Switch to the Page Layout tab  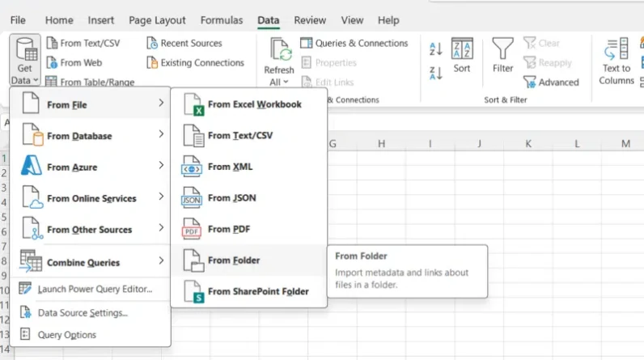pos(157,20)
